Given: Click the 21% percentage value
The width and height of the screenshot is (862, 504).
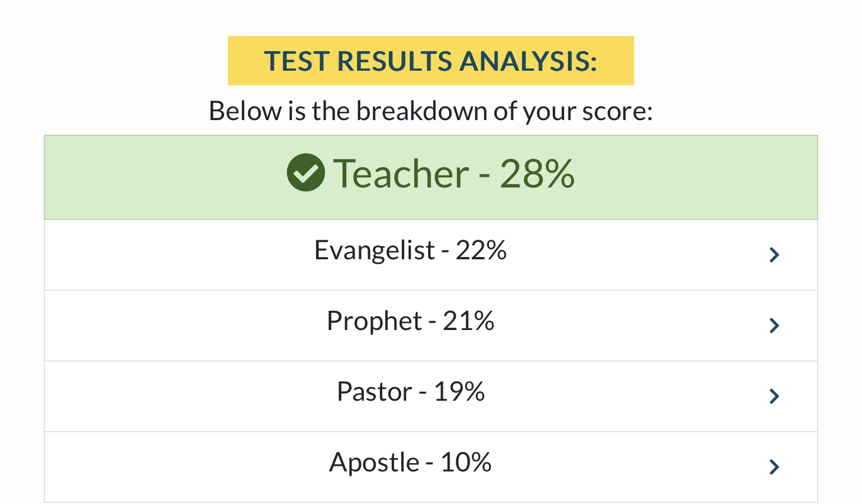Looking at the screenshot, I should tap(469, 321).
